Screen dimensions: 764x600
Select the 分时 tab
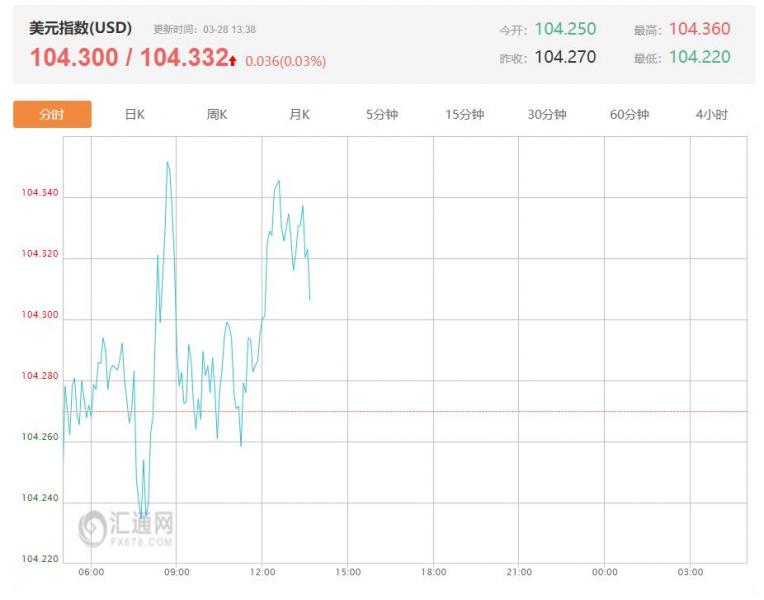click(x=52, y=115)
